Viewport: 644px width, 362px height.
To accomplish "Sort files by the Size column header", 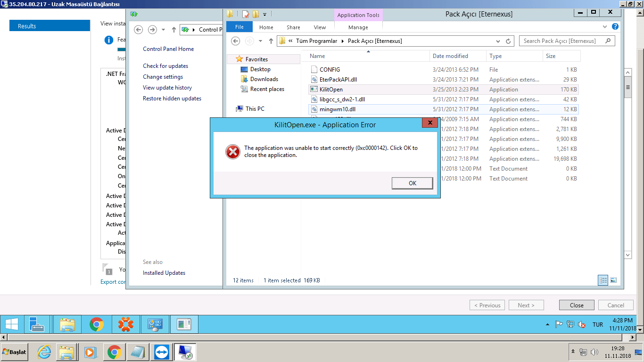I will pos(561,56).
